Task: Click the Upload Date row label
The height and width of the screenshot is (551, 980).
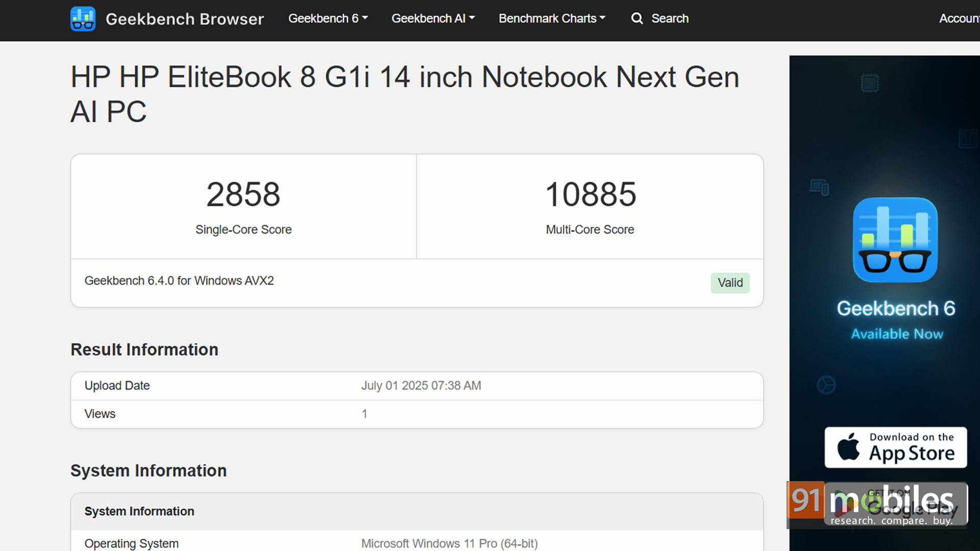Action: [117, 386]
